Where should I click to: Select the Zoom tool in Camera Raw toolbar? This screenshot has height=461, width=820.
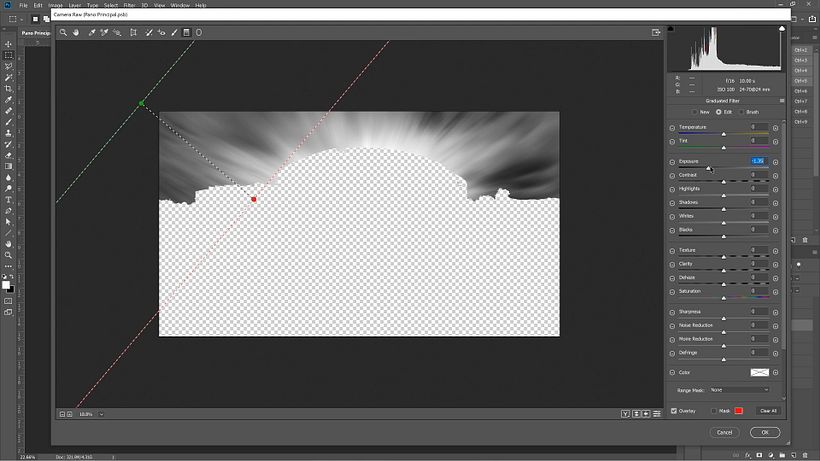coord(63,32)
